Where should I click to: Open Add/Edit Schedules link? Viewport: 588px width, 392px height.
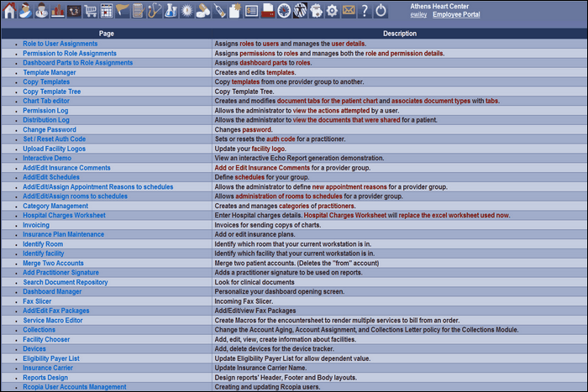(51, 177)
